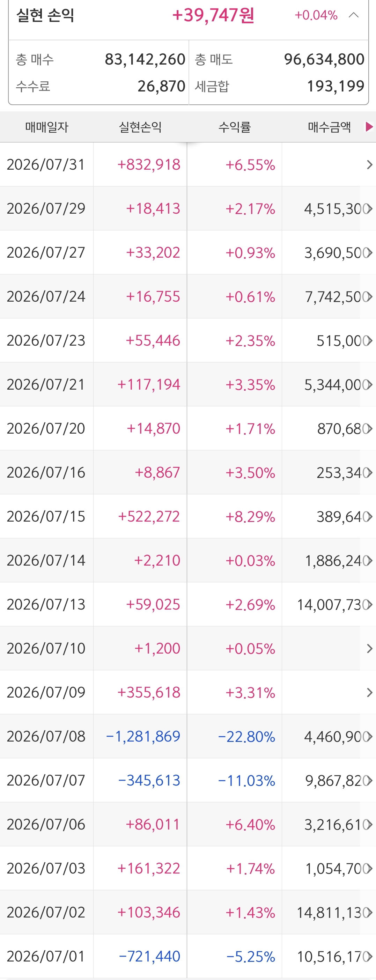The width and height of the screenshot is (376, 980).
Task: Sort by 매매일자 column header
Action: tap(47, 127)
